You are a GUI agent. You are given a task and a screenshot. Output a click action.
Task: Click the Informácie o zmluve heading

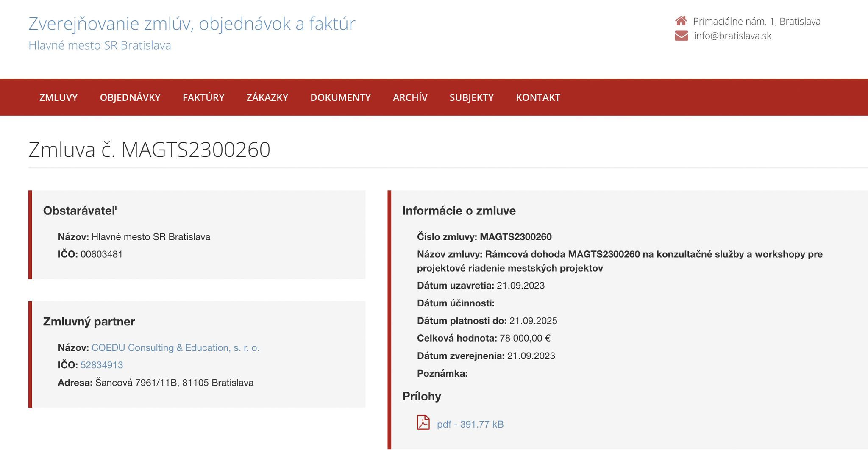pos(459,211)
